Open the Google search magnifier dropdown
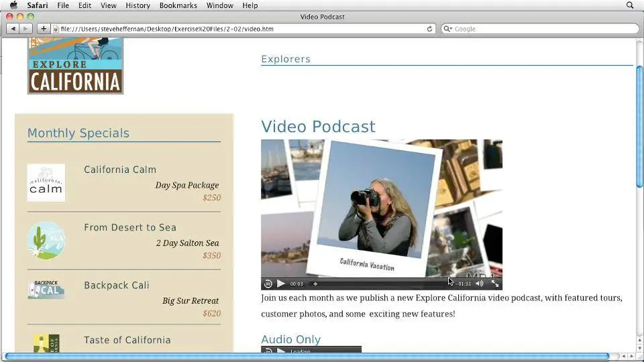The width and height of the screenshot is (644, 362). click(447, 29)
